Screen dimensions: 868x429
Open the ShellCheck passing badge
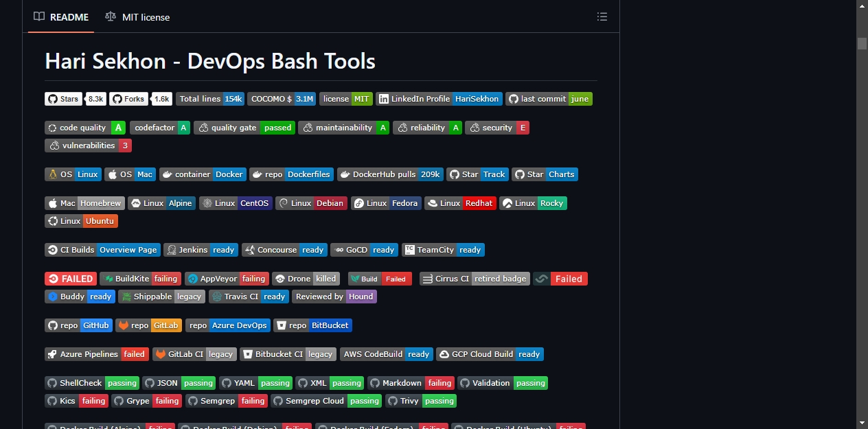[93, 383]
